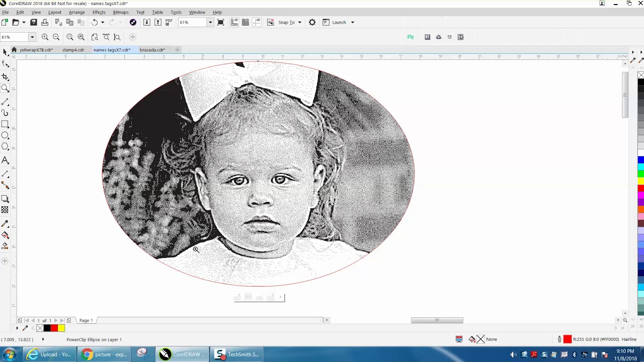Click the Save icon in standard toolbar
The width and height of the screenshot is (644, 362).
click(x=34, y=22)
